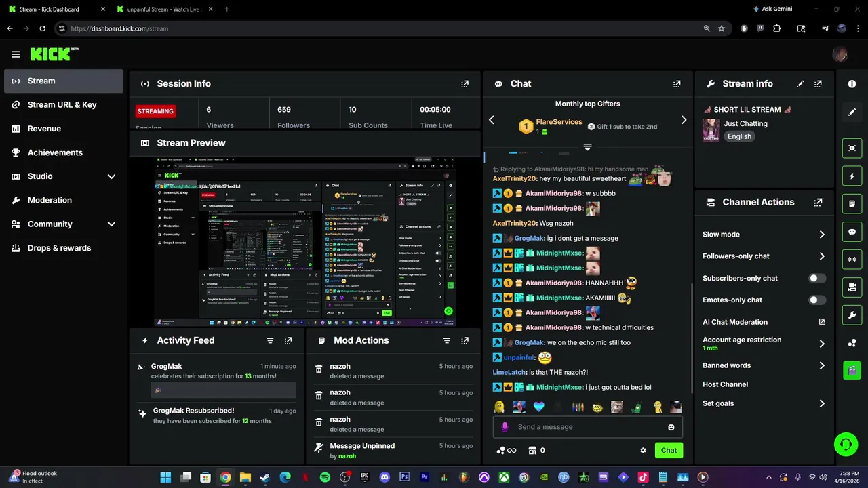Open Discord from the taskbar
868x488 pixels.
click(x=385, y=477)
